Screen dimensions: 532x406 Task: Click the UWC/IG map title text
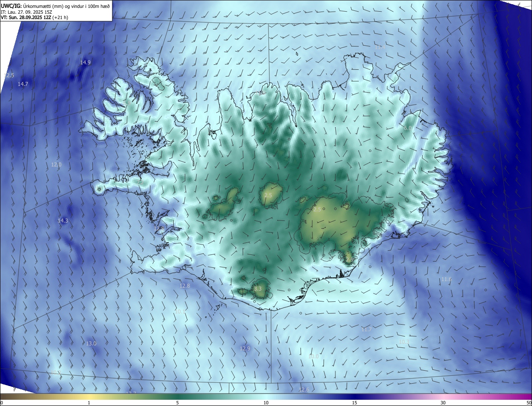coord(55,6)
